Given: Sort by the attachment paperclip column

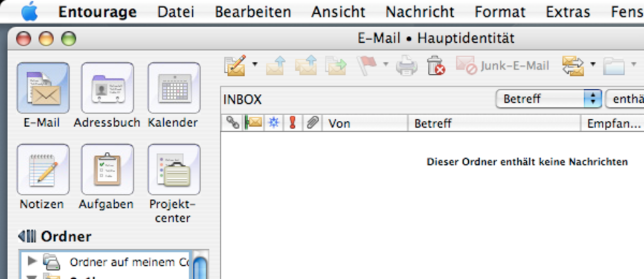Looking at the screenshot, I should pyautogui.click(x=313, y=123).
